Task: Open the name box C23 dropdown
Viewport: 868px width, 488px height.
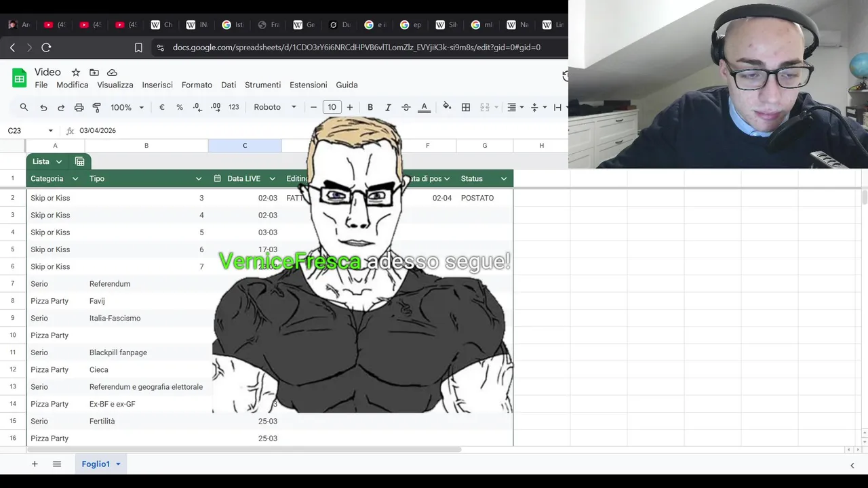Action: coord(50,131)
